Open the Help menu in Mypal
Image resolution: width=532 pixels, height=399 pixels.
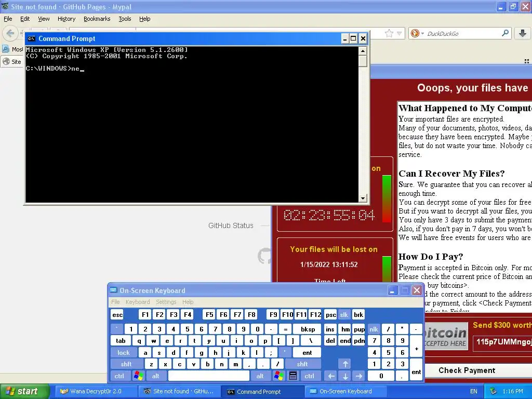[x=144, y=19]
